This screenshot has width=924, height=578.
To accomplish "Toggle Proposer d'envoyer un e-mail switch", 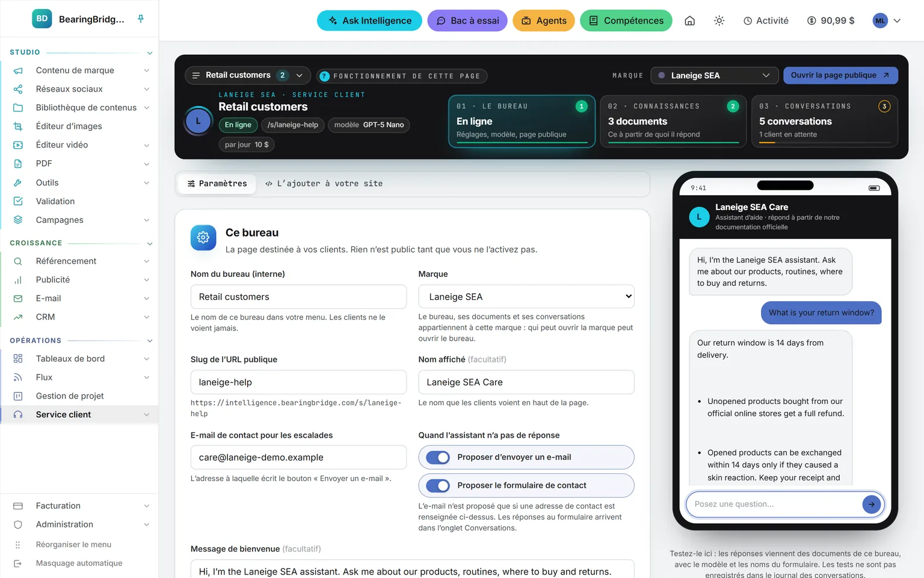I will pos(438,458).
